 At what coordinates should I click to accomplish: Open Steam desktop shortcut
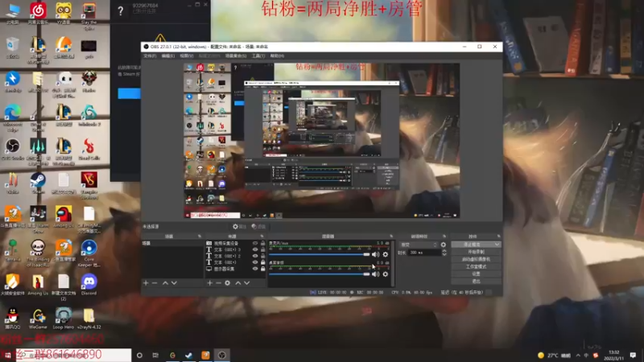tap(38, 183)
